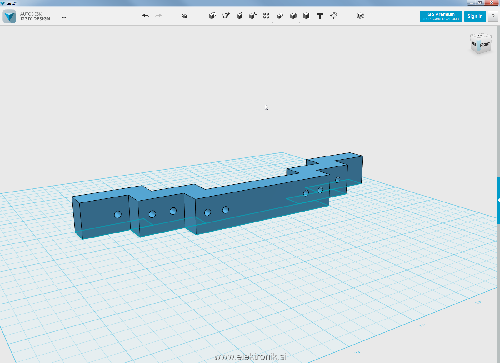Open the Combine tool icon

coord(293,16)
